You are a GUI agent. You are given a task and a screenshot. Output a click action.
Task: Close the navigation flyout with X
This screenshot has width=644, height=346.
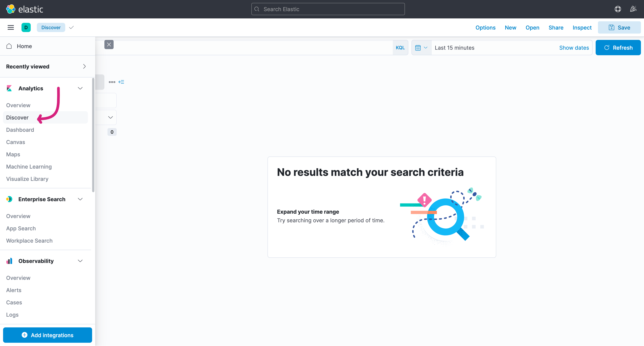click(x=109, y=45)
